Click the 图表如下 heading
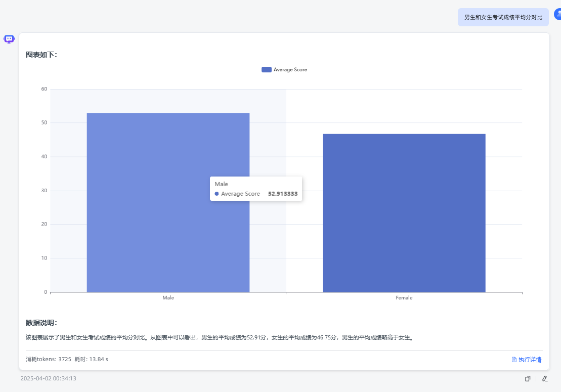The width and height of the screenshot is (561, 392). click(41, 55)
